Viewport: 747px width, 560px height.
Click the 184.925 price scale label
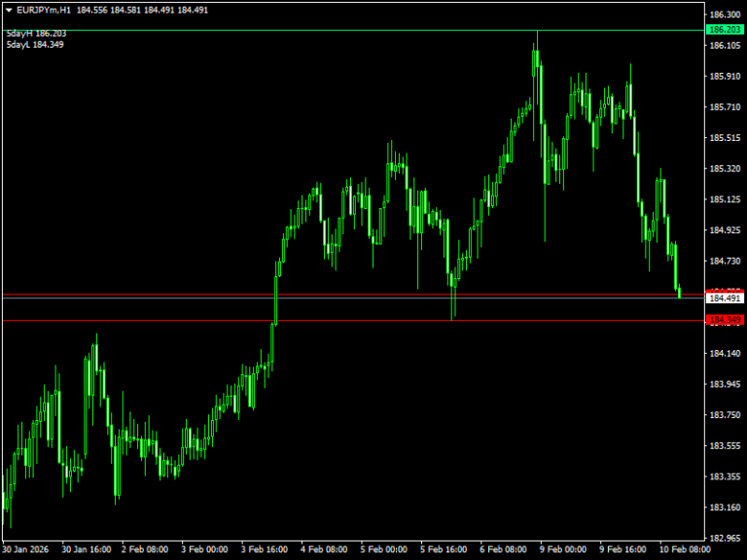tap(725, 230)
